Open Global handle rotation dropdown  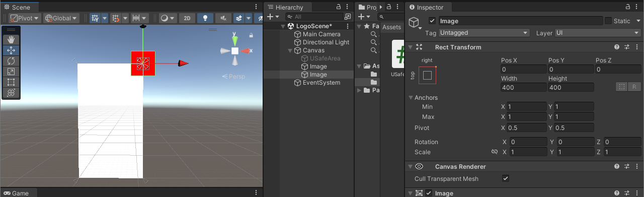(x=61, y=18)
